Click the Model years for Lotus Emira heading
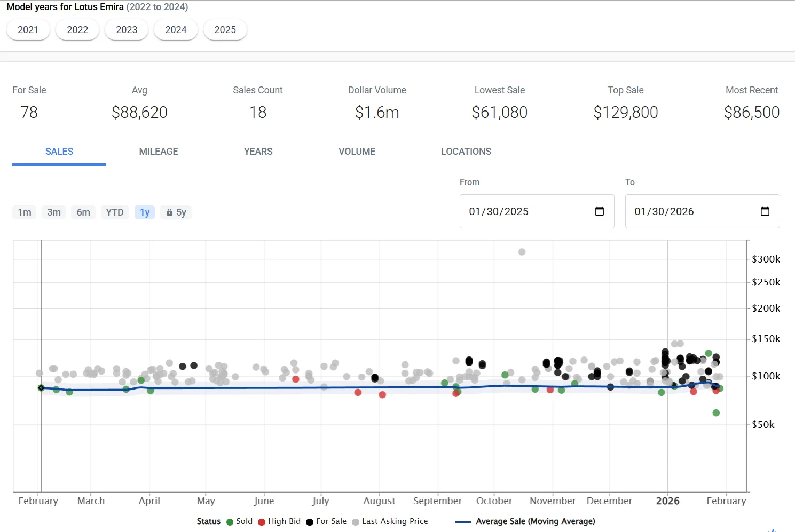795x532 pixels. click(x=97, y=7)
